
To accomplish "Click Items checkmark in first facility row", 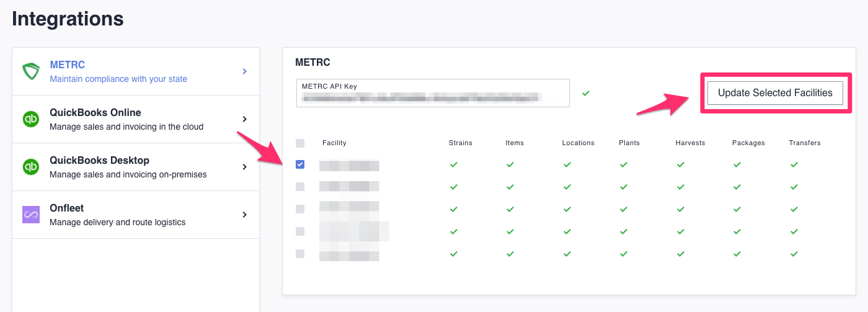I will pos(510,164).
